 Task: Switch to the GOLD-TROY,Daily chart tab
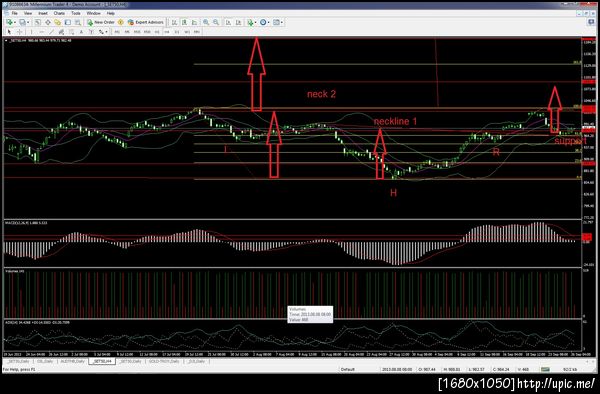coord(164,361)
